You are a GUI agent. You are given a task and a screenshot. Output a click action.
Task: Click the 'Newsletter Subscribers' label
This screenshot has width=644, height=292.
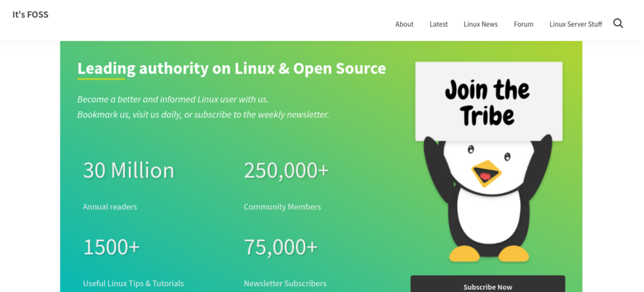tap(285, 283)
